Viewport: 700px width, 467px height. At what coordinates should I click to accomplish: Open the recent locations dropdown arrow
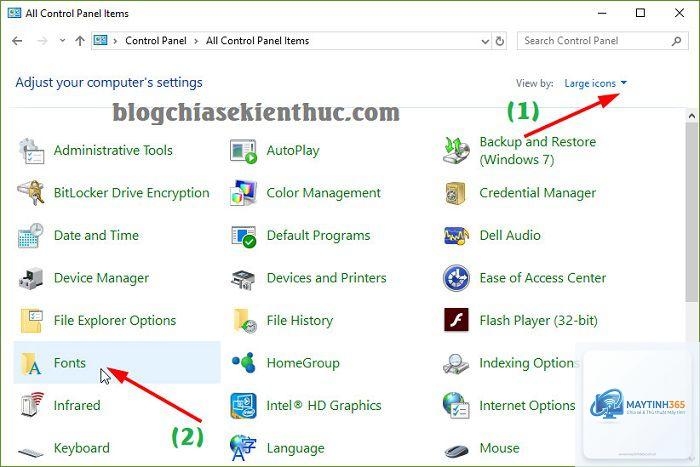(62, 41)
